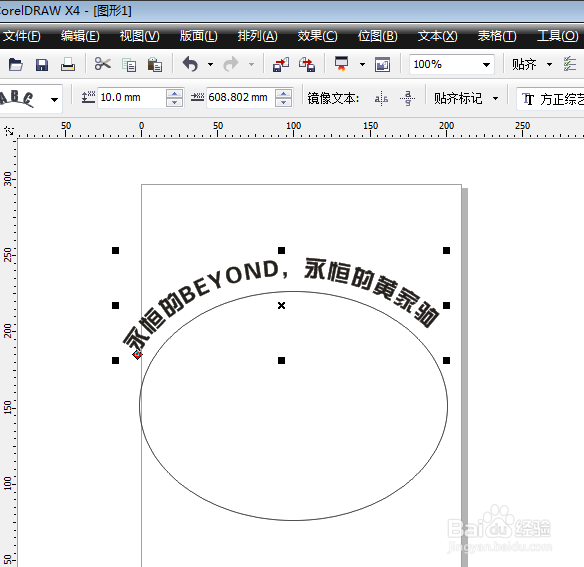Click the bottom-center selection handle
The height and width of the screenshot is (567, 584).
pyautogui.click(x=281, y=360)
